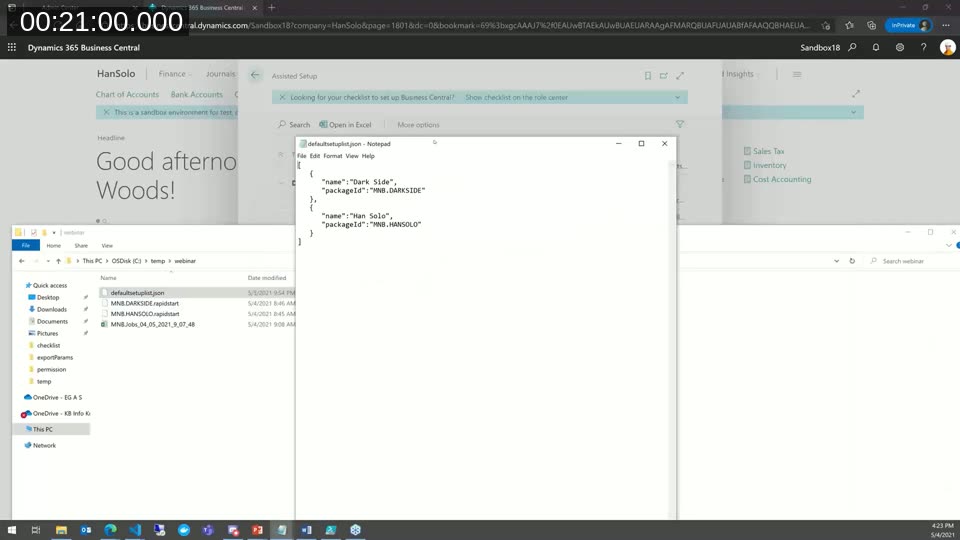Click File Explorer up one level arrow
The image size is (960, 540).
coord(58,261)
